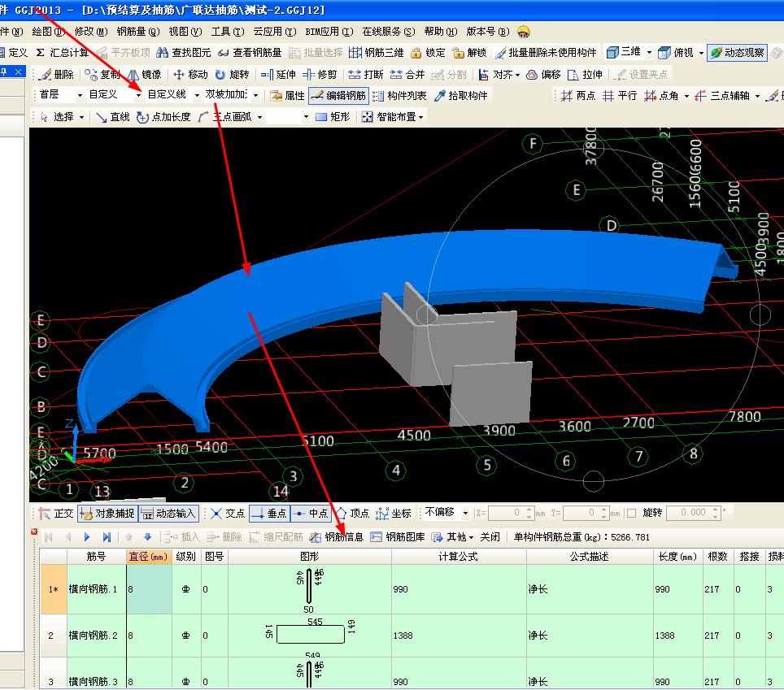Click the 锁定 lock icon

[428, 53]
